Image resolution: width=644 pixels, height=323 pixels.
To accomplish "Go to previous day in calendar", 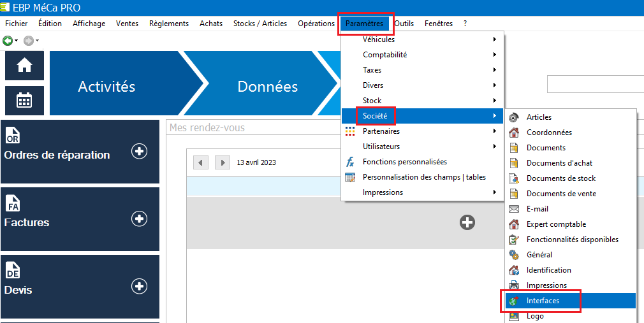I will (x=201, y=162).
